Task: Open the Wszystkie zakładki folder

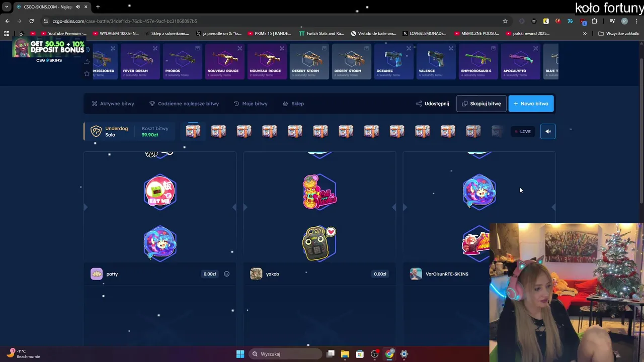Action: coord(618,34)
